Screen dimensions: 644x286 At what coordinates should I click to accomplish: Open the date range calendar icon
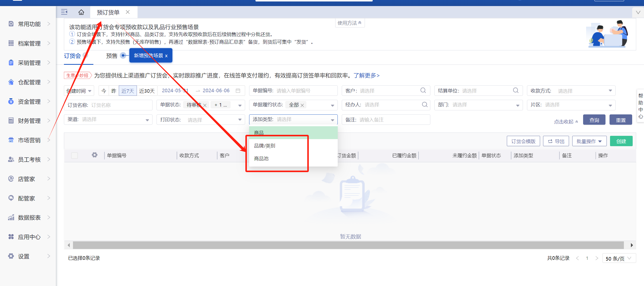(238, 90)
